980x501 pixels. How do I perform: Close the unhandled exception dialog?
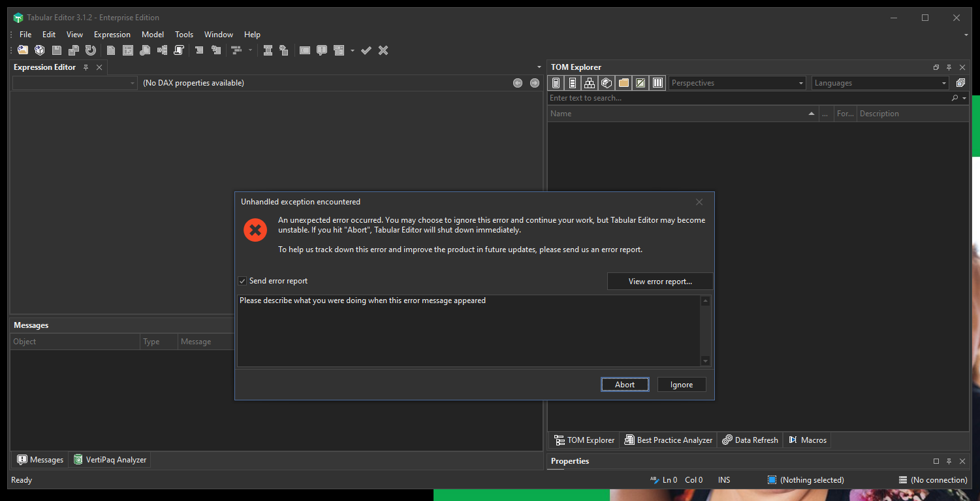coord(699,202)
